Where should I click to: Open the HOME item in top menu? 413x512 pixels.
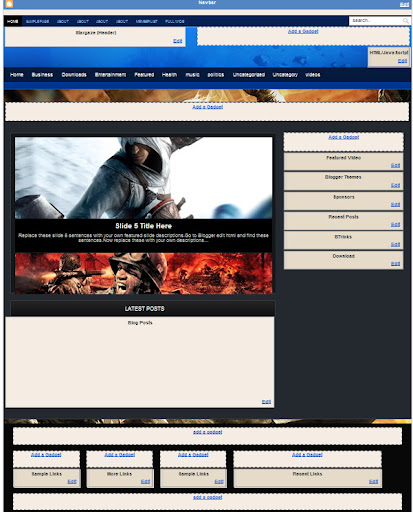[x=13, y=21]
